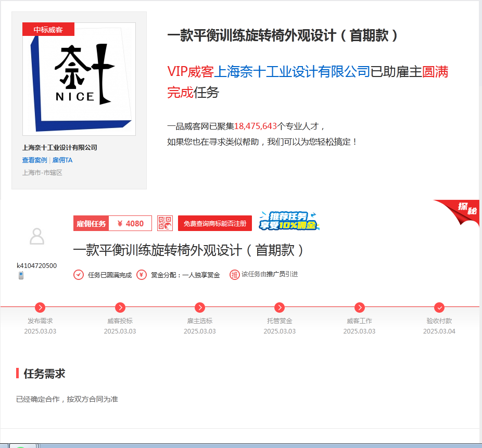This screenshot has width=482, height=448.
Task: Click the 任务需求 section heading
Action: click(44, 374)
